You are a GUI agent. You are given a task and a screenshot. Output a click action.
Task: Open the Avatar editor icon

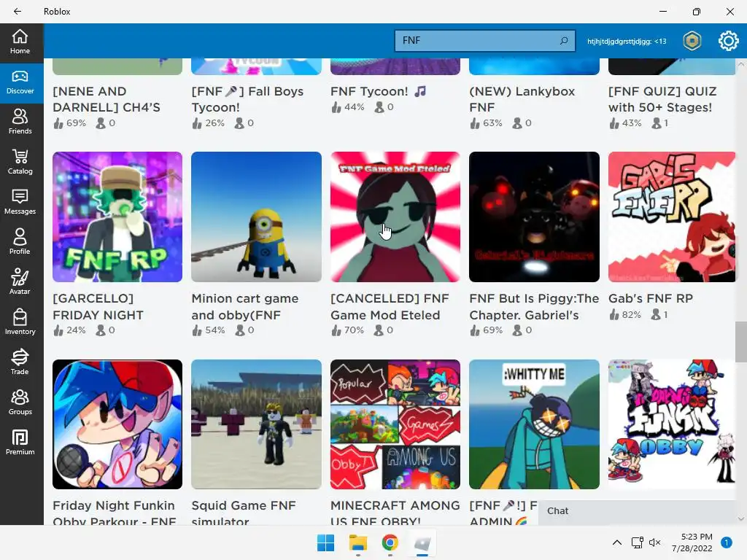(x=20, y=282)
